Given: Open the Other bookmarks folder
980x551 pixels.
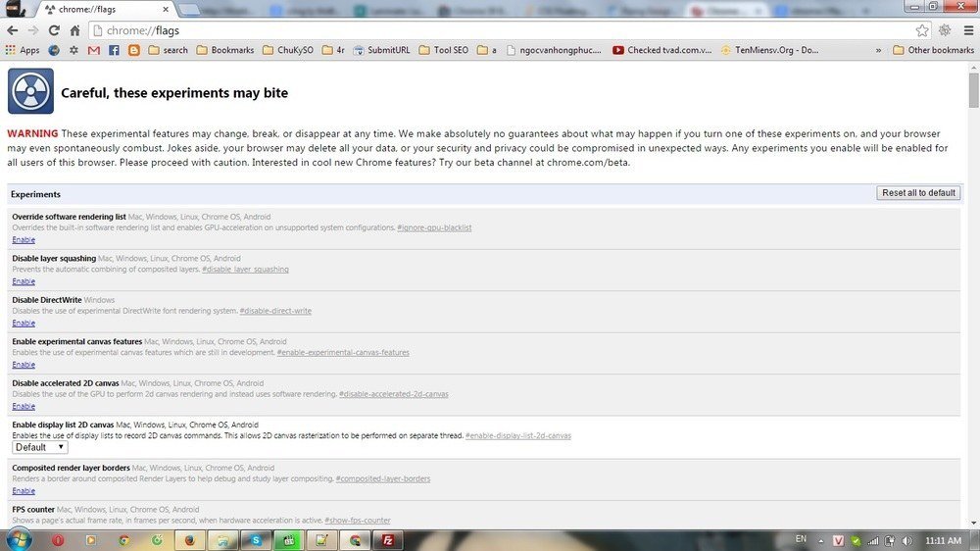Looking at the screenshot, I should [x=933, y=50].
